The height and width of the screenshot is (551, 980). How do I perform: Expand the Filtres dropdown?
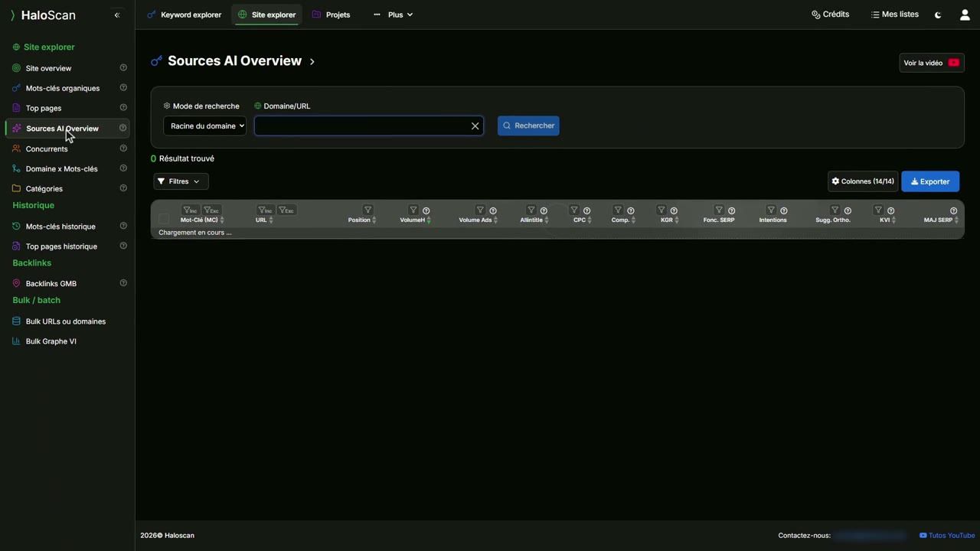pos(181,181)
